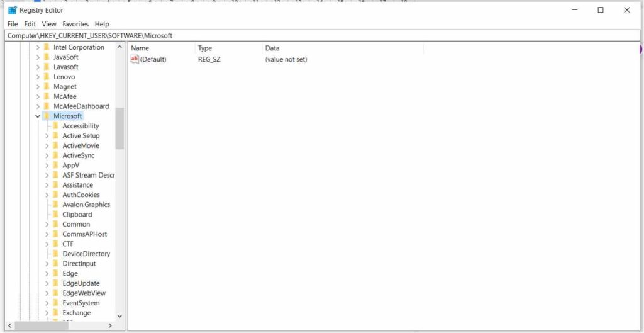Select the EventSystem key
644x333 pixels.
pos(81,303)
